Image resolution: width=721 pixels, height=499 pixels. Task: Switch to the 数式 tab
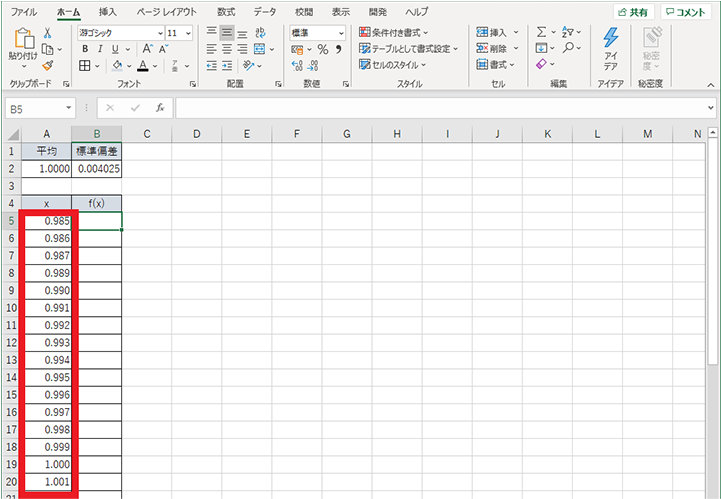[226, 12]
